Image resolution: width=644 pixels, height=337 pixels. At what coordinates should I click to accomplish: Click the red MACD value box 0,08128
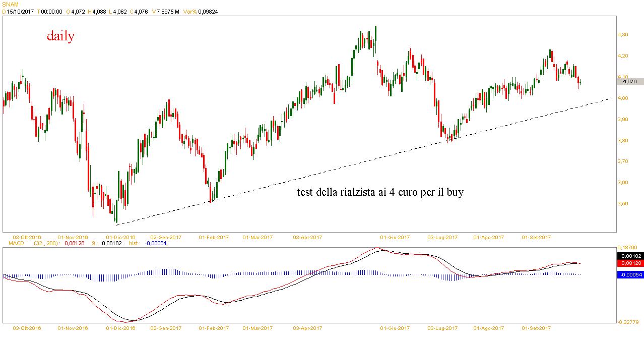pyautogui.click(x=629, y=263)
